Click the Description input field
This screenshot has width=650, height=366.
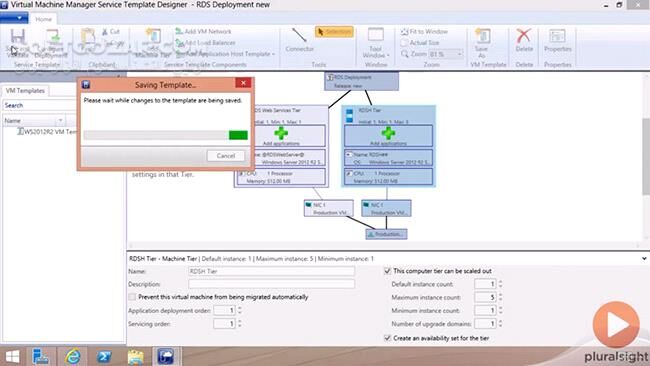[x=272, y=284]
